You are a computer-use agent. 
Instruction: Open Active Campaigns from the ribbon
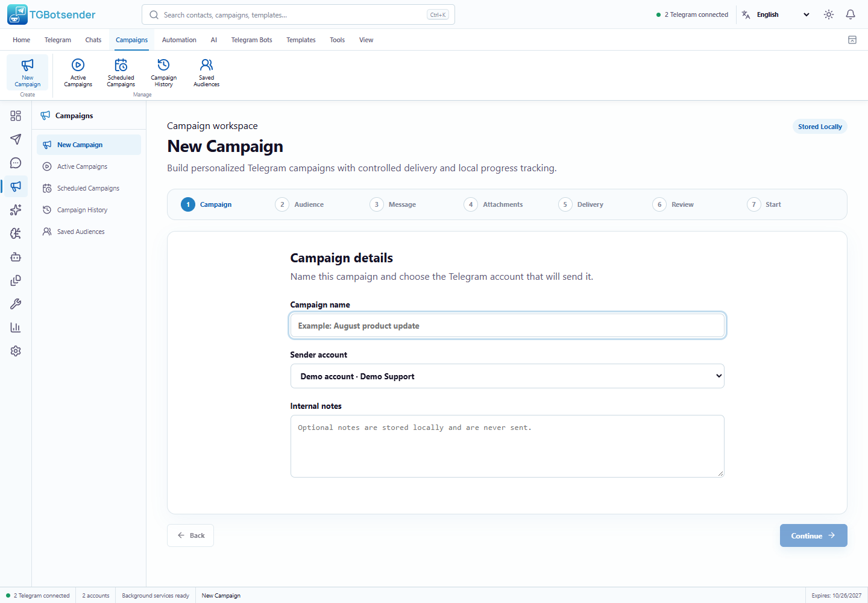tap(78, 73)
